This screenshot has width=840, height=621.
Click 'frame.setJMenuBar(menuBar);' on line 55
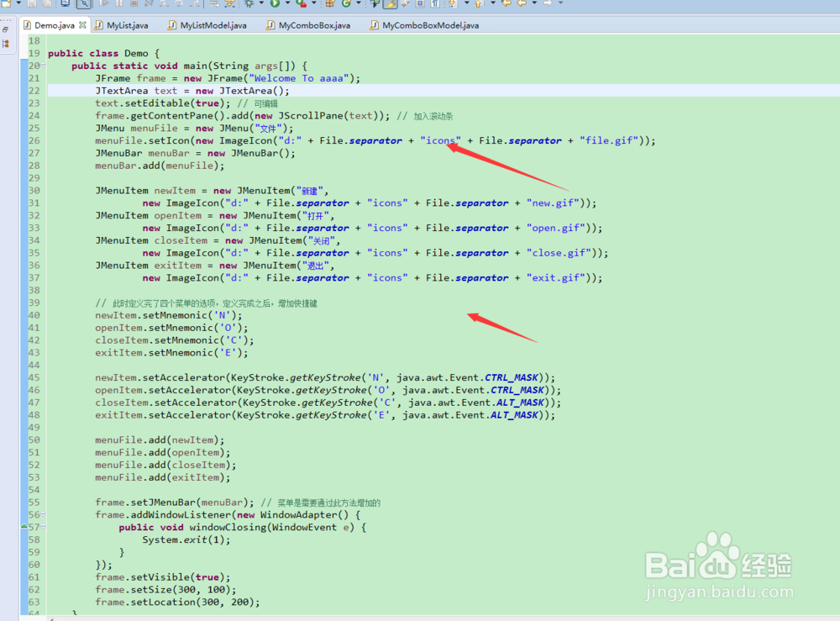(x=175, y=502)
